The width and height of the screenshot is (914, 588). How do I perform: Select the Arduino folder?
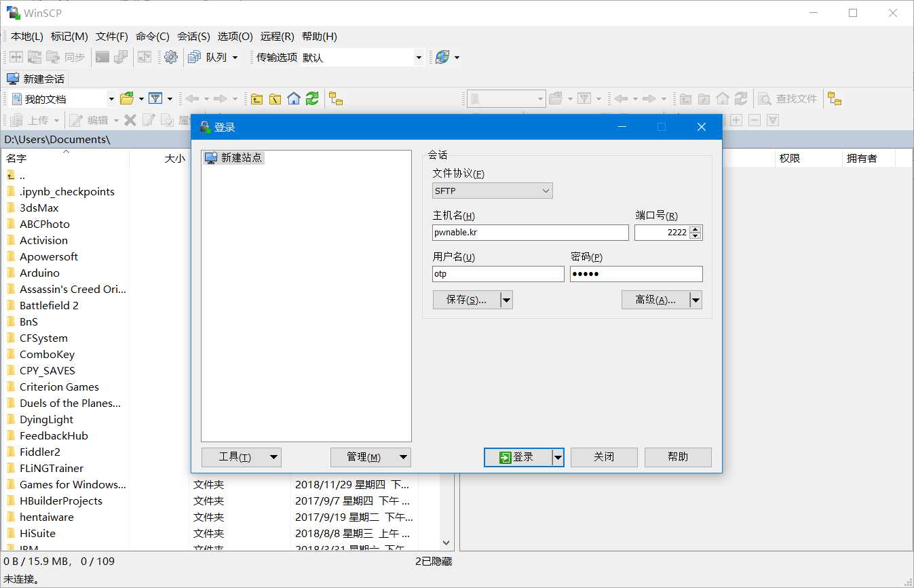tap(39, 273)
